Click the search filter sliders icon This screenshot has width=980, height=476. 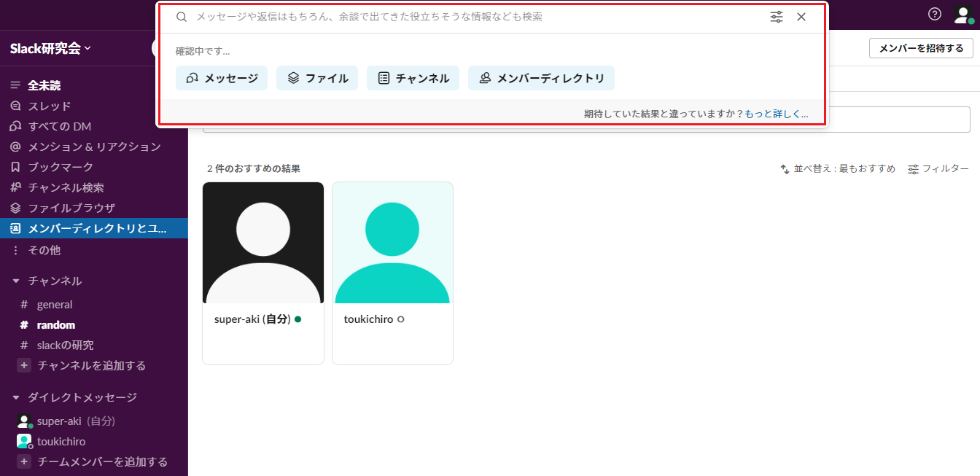click(777, 17)
